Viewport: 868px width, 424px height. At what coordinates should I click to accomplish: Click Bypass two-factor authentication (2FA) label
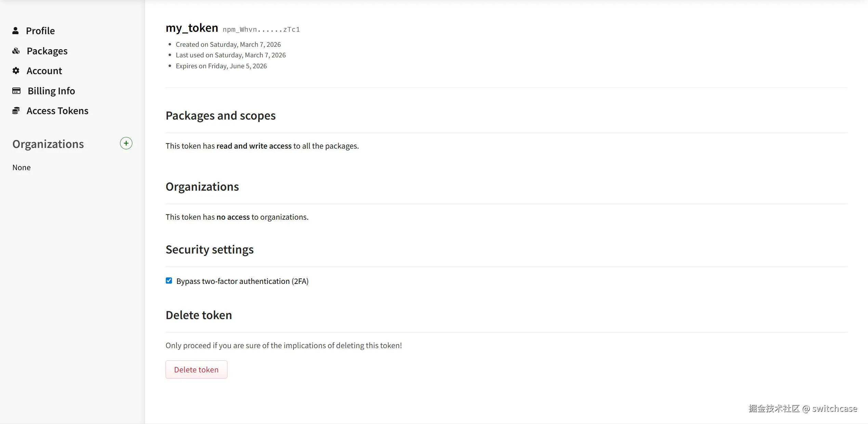(242, 281)
